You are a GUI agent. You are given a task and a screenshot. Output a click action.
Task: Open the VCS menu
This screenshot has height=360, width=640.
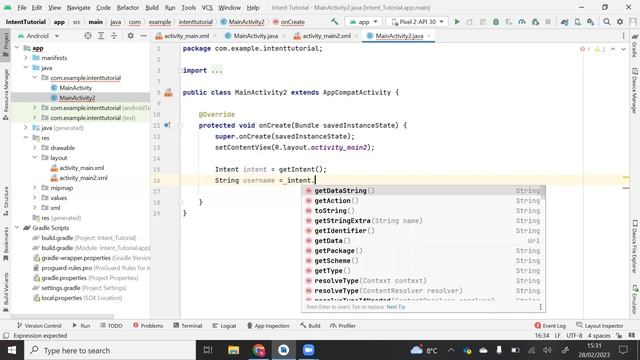[207, 7]
